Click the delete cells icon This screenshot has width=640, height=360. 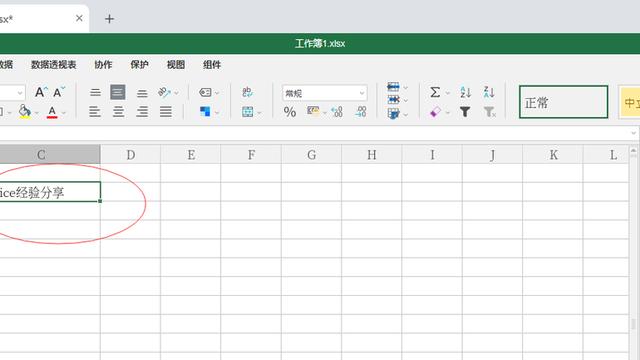[x=393, y=100]
